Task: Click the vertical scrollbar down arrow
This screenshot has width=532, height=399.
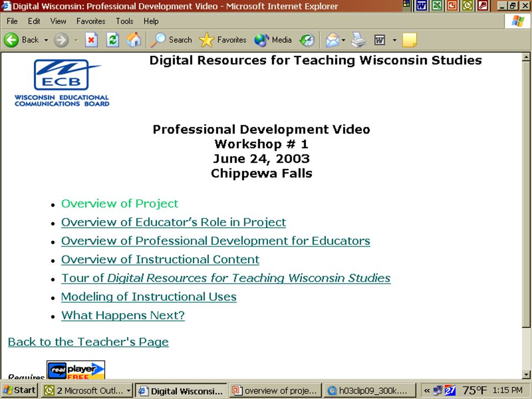Action: [526, 375]
